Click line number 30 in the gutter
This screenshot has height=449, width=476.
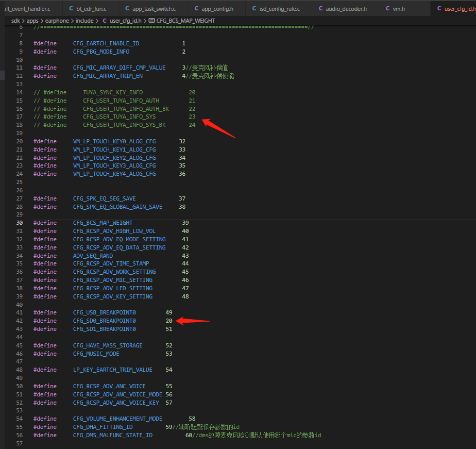[20, 223]
